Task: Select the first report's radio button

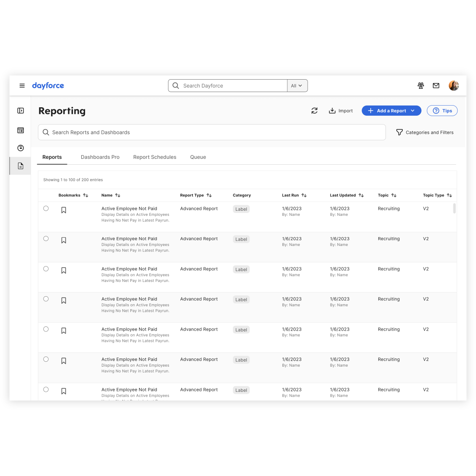Action: (x=46, y=208)
